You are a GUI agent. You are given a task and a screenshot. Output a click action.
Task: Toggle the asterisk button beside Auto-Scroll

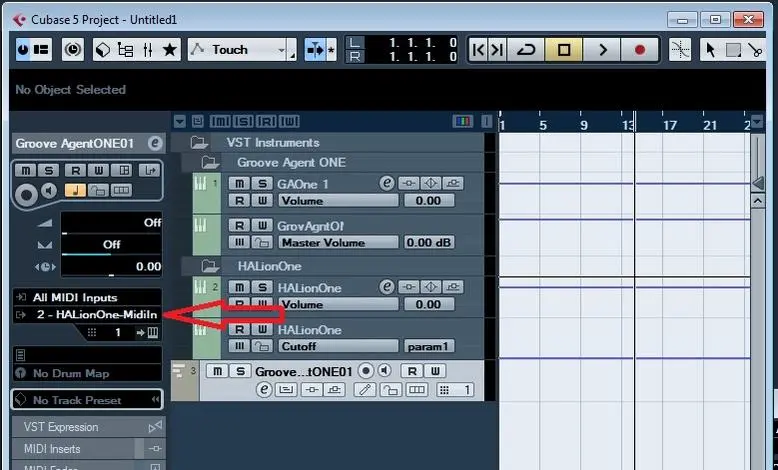coord(331,50)
